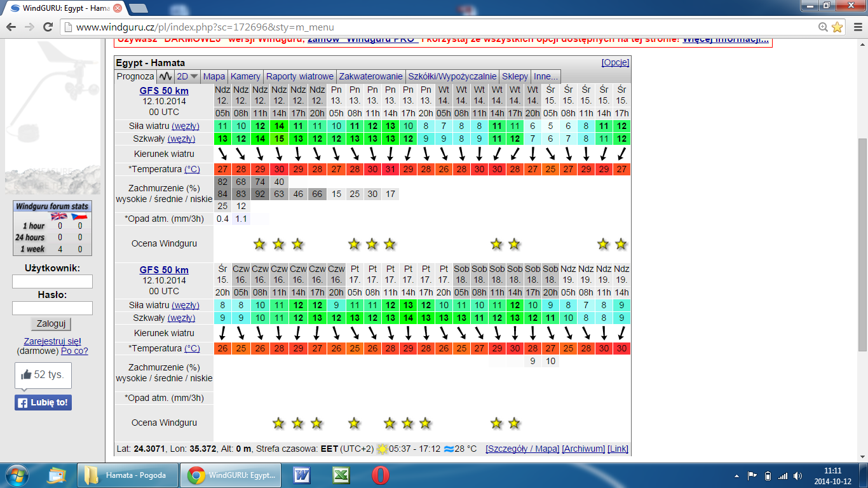
Task: Click the water temperature wave icon
Action: (x=449, y=449)
